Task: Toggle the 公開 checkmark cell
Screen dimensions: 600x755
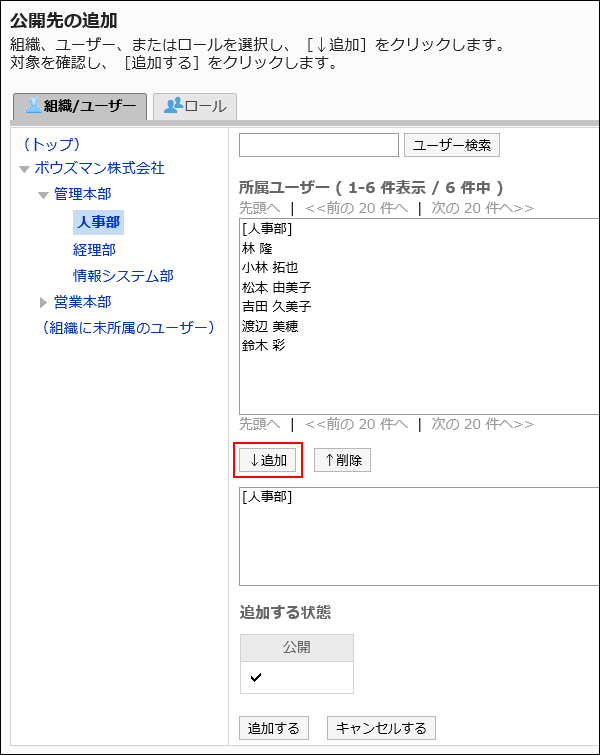Action: pyautogui.click(x=297, y=677)
